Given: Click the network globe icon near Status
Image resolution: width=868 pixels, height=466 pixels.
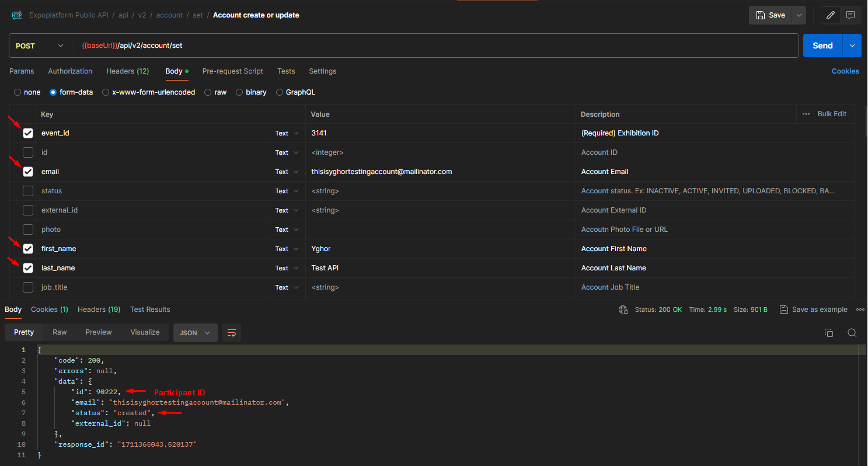Looking at the screenshot, I should (623, 309).
